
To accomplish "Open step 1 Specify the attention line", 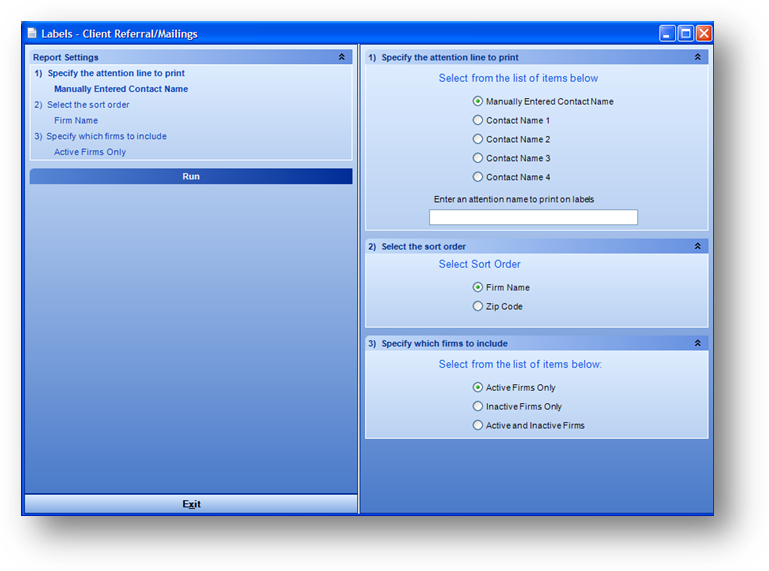I will (x=109, y=73).
